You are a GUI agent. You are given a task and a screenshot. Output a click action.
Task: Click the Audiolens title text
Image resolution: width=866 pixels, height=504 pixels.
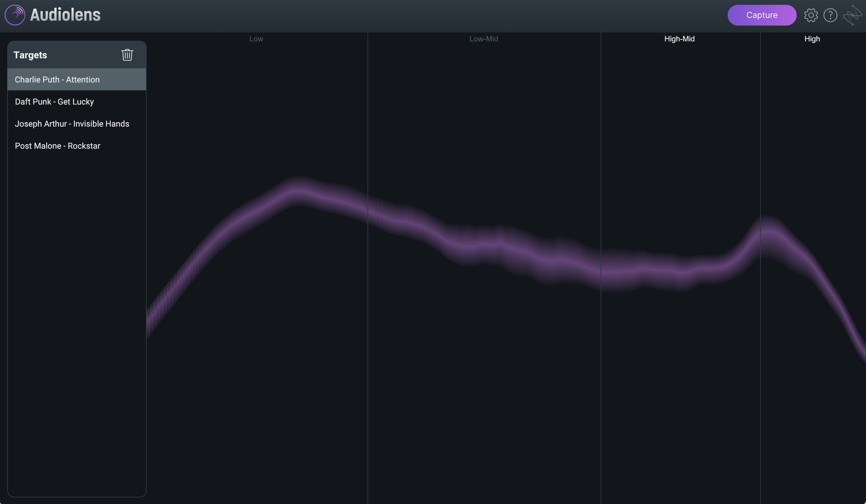[65, 15]
